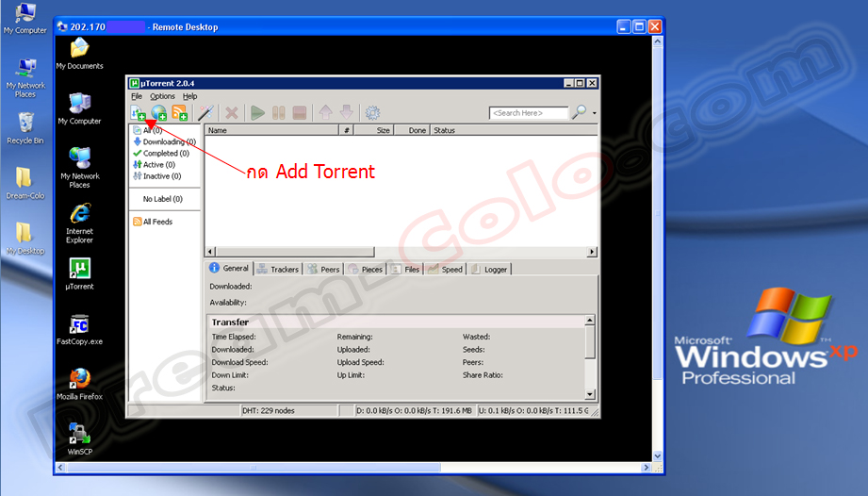Click the torrent list horizontal scrollbar thumb
868x496 pixels.
[294, 252]
